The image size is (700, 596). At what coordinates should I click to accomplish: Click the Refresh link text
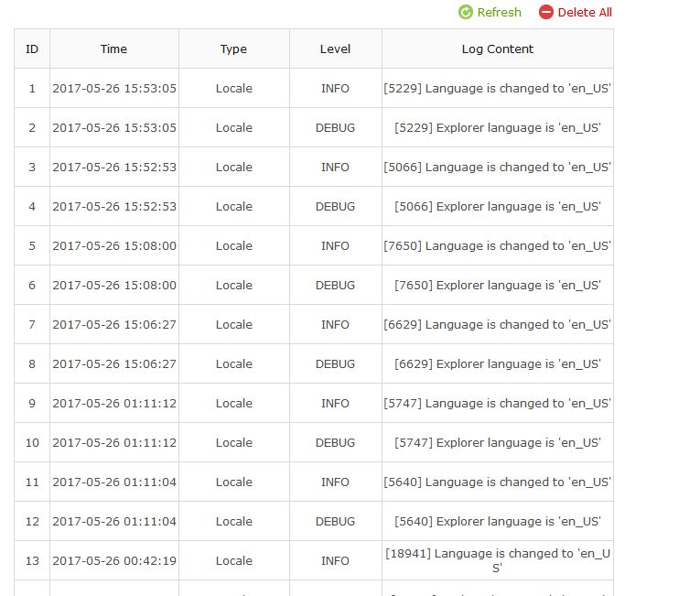[x=499, y=12]
